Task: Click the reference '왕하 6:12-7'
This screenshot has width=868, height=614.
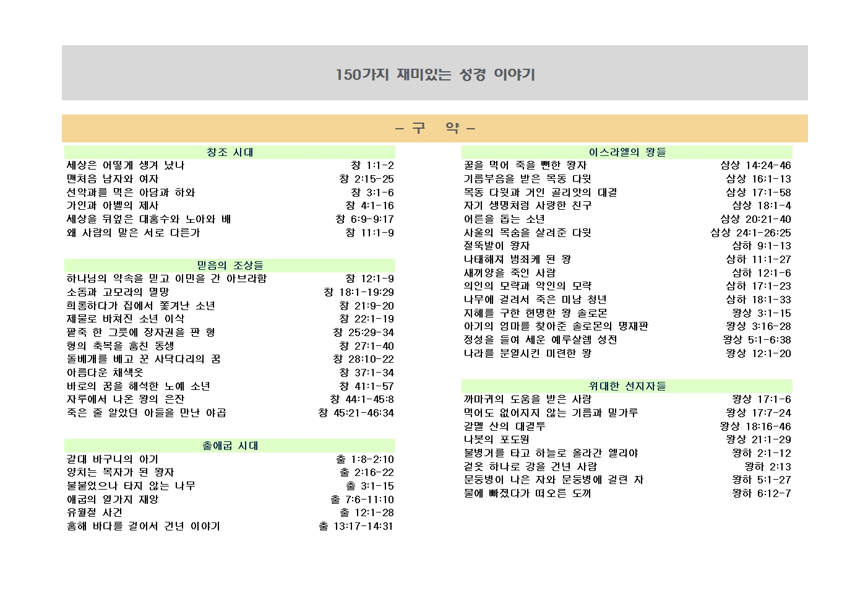Action: [x=762, y=493]
